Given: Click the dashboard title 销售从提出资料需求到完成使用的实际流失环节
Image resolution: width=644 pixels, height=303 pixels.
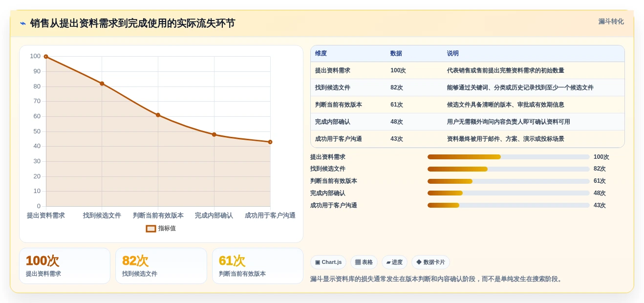Looking at the screenshot, I should coord(132,23).
